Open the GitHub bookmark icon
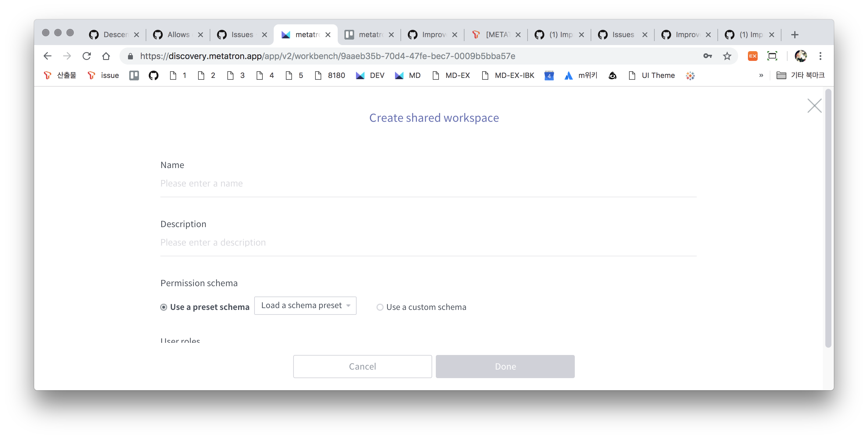 [x=154, y=76]
